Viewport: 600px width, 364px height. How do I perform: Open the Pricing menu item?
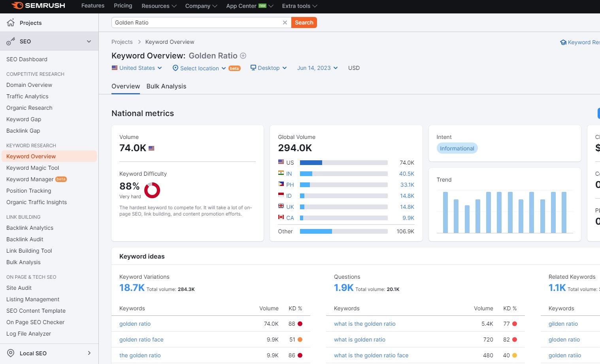pyautogui.click(x=123, y=6)
